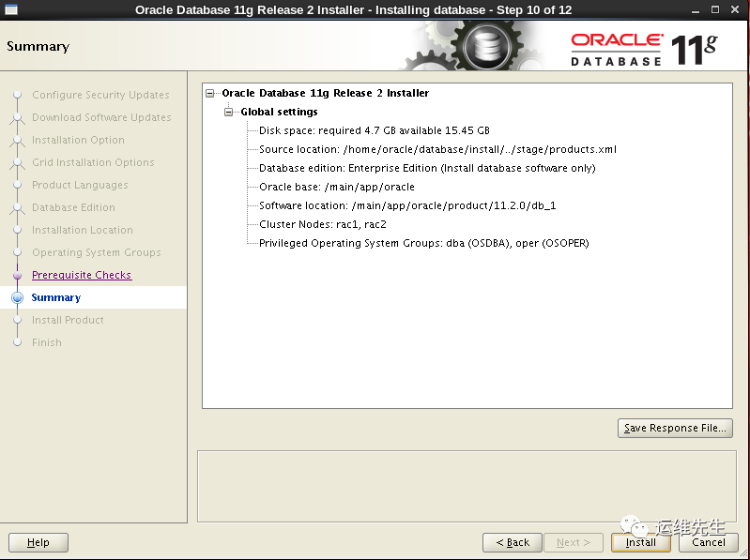
Task: Click the Finish step label
Action: [x=47, y=342]
